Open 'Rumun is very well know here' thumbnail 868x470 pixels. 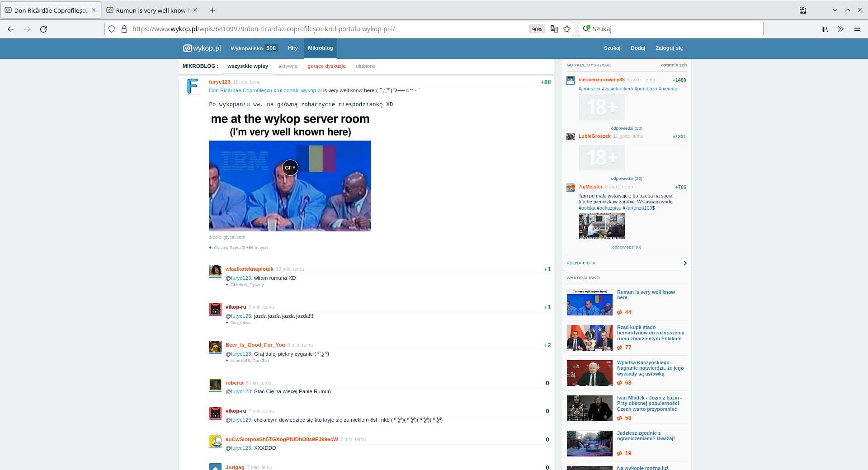click(x=590, y=302)
